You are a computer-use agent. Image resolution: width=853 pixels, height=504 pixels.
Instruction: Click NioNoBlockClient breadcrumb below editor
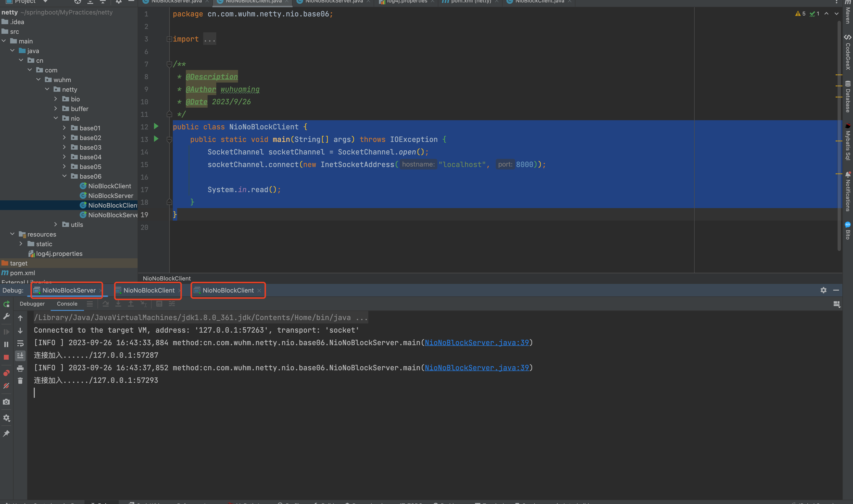click(167, 279)
